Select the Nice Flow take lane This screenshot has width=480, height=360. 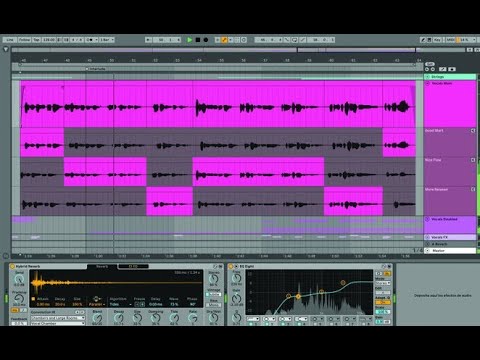[450, 172]
